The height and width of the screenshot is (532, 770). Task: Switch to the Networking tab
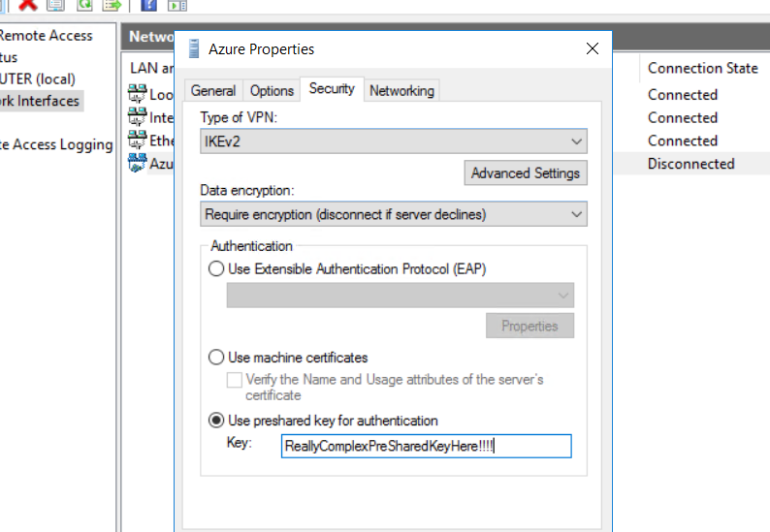click(x=401, y=90)
